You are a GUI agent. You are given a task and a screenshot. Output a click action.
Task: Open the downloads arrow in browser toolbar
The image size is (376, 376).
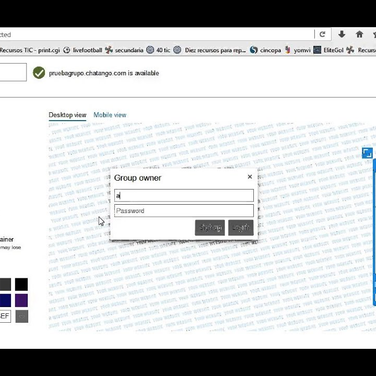(342, 34)
